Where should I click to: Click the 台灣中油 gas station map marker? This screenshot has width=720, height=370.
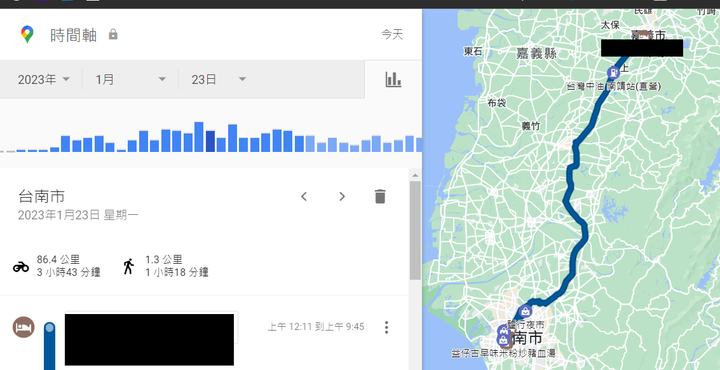coord(613,73)
